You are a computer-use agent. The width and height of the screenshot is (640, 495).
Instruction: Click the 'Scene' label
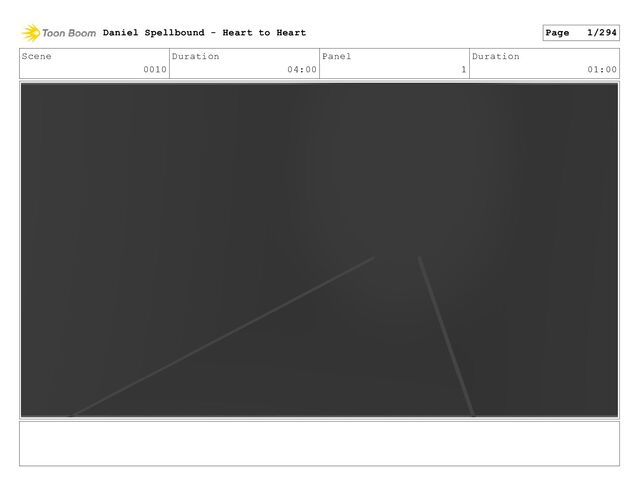coord(36,56)
